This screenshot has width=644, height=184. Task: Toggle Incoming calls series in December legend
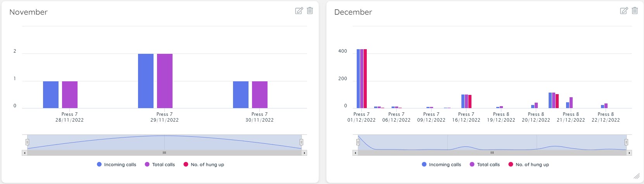pos(441,165)
